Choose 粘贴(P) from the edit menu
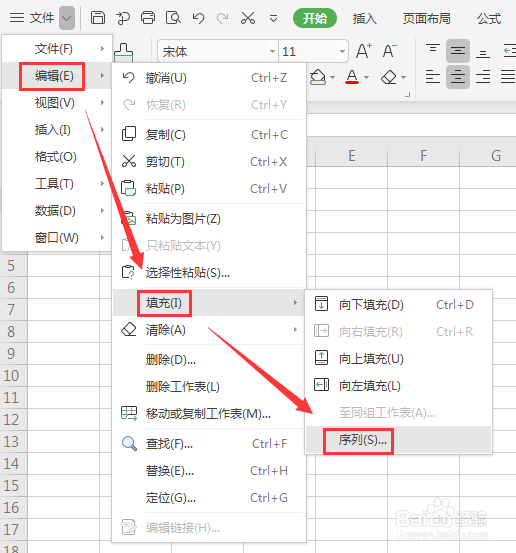This screenshot has width=516, height=553. pyautogui.click(x=209, y=189)
